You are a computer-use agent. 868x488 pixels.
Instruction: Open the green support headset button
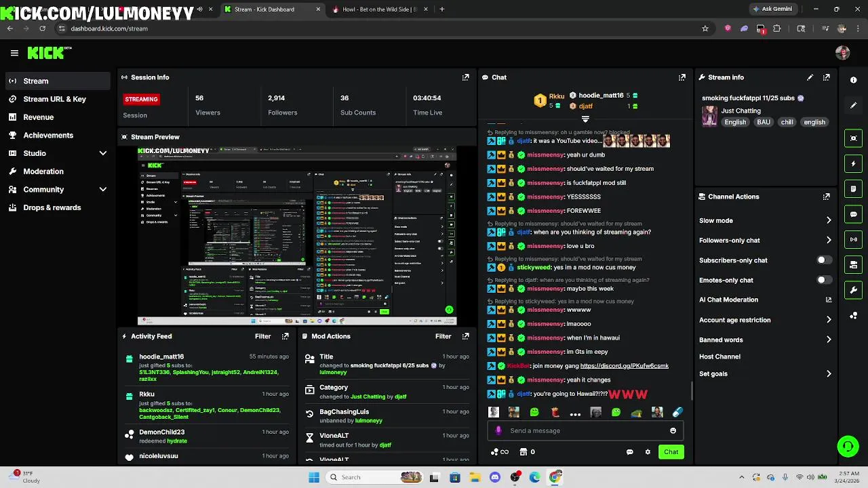pyautogui.click(x=848, y=446)
